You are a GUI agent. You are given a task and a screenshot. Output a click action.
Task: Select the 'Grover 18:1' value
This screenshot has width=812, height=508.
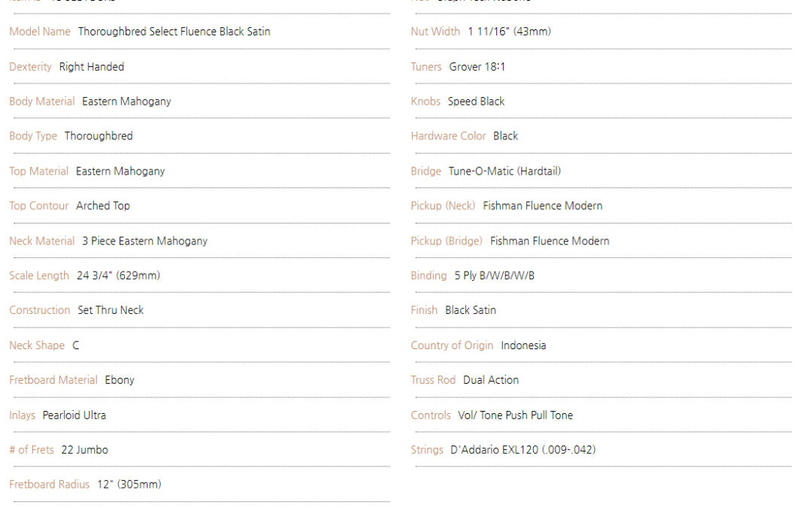pos(477,67)
